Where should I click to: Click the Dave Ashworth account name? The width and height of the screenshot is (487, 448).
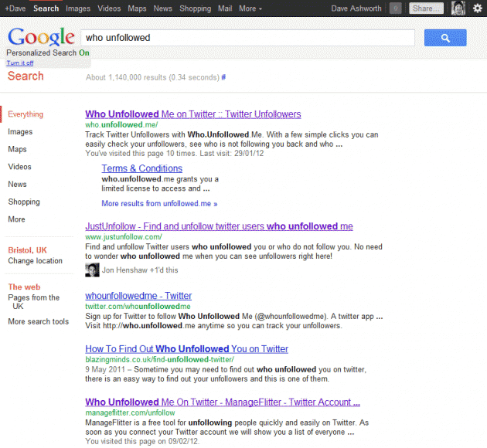356,8
